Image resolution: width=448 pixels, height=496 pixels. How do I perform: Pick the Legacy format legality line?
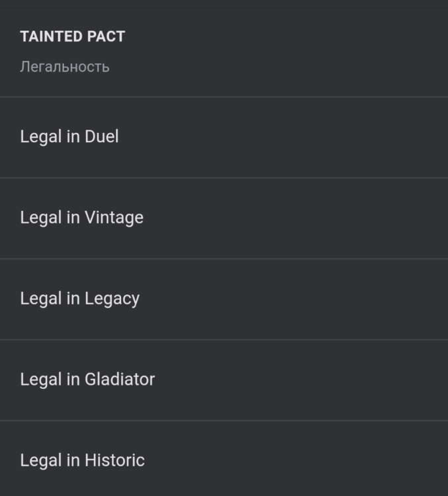(79, 298)
